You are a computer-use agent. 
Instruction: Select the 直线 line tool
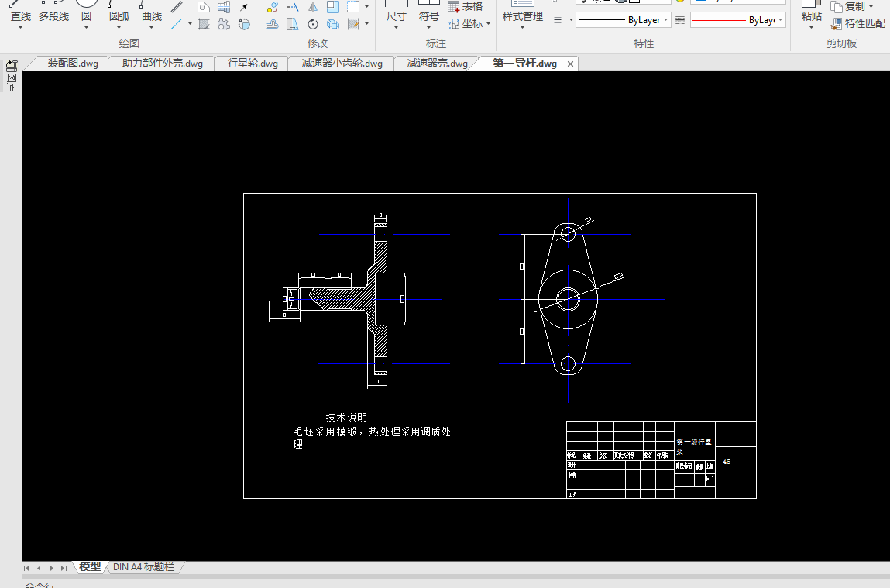[21, 12]
